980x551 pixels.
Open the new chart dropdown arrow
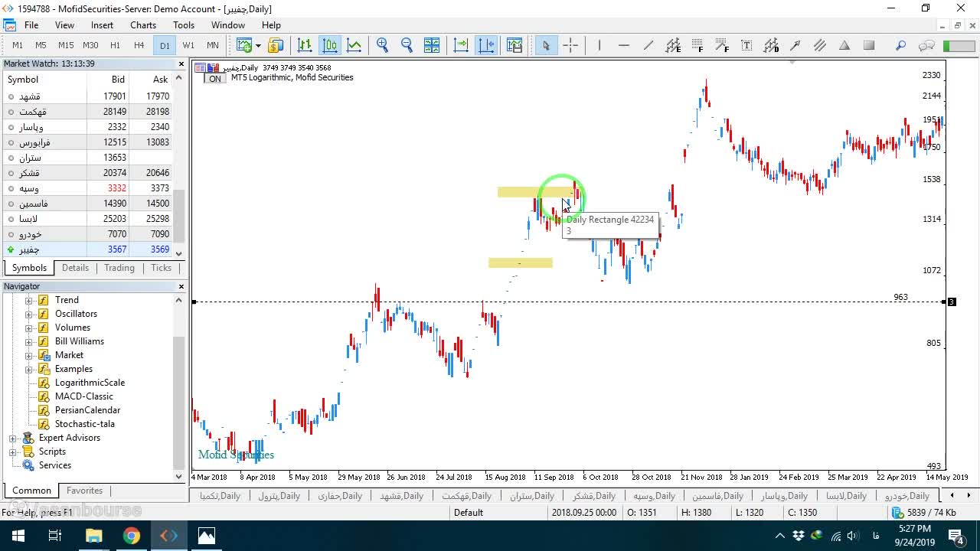pos(258,45)
